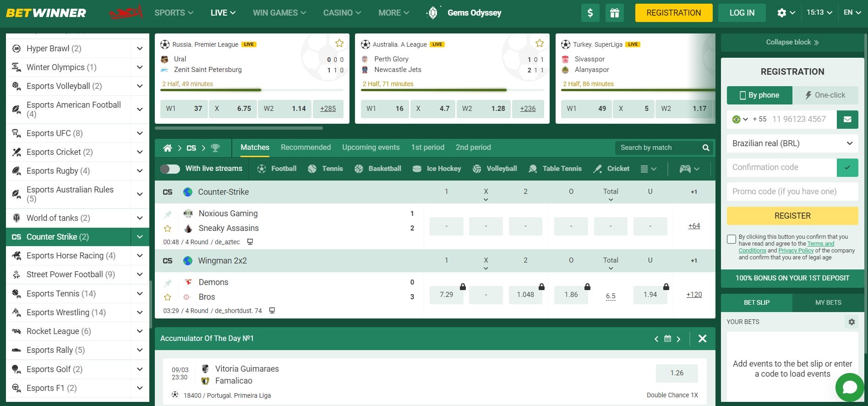Click the BetWinner logo
This screenshot has width=868, height=406.
(46, 13)
